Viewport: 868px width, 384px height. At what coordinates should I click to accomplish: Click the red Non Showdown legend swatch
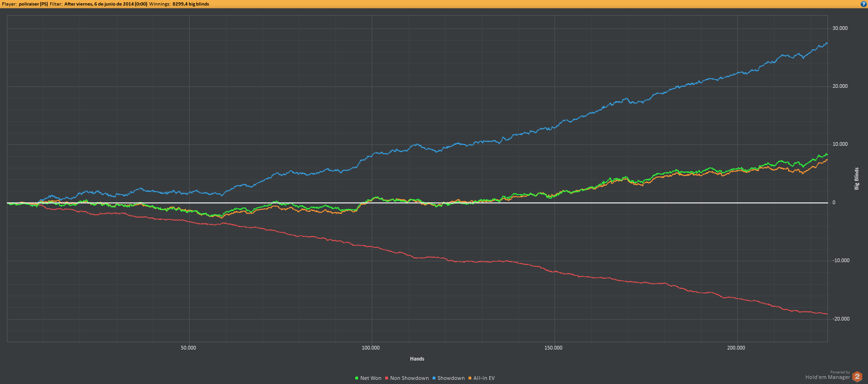pyautogui.click(x=387, y=378)
